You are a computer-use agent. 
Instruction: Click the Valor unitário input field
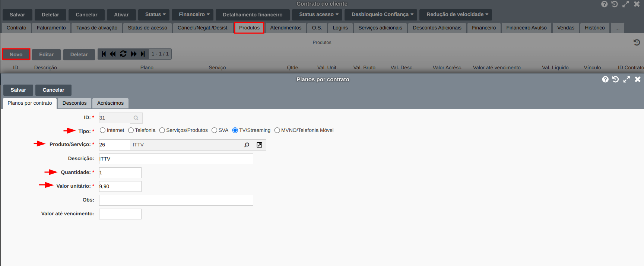click(120, 186)
